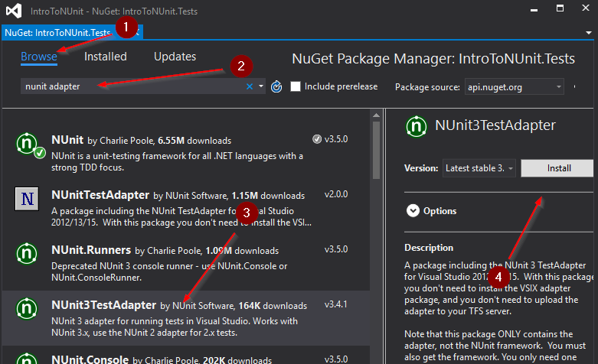Click the NUnit3TestAdapter list logo icon
The width and height of the screenshot is (598, 364).
(27, 308)
